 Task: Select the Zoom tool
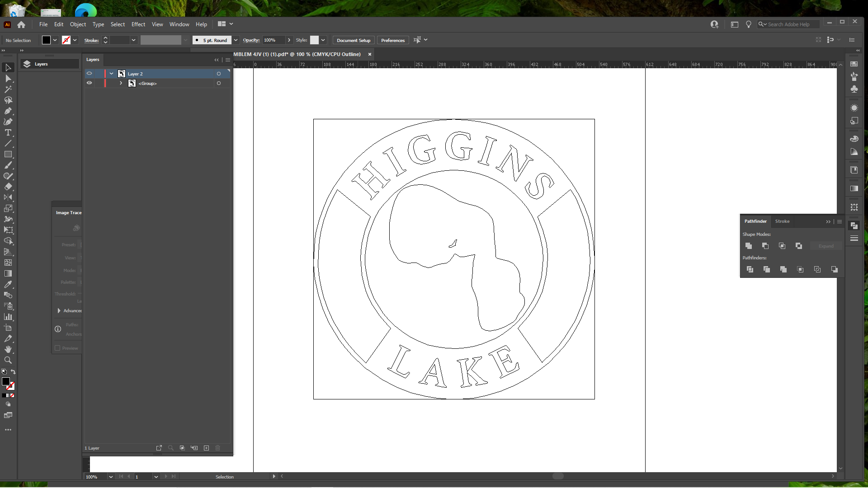[8, 361]
